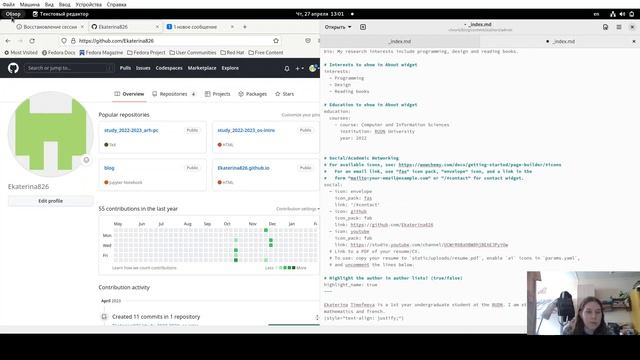
Task: Open Free Content bookmarks folder
Action: (x=266, y=53)
